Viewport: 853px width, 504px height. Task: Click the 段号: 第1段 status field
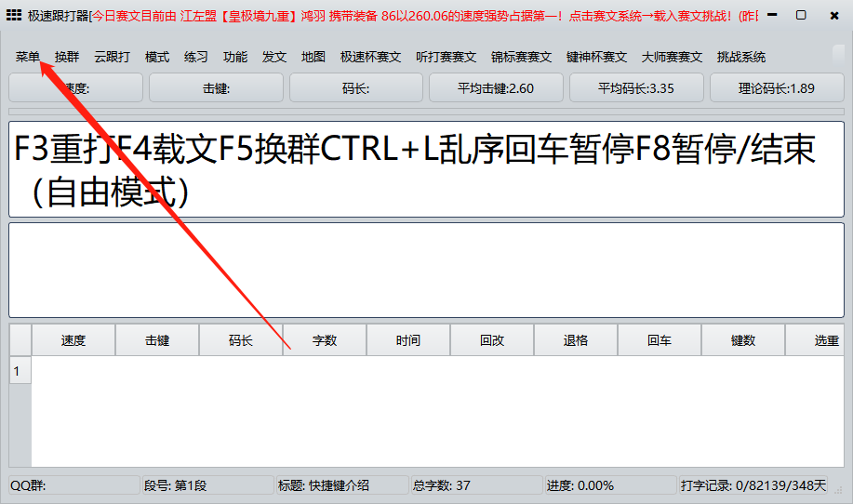tap(207, 485)
